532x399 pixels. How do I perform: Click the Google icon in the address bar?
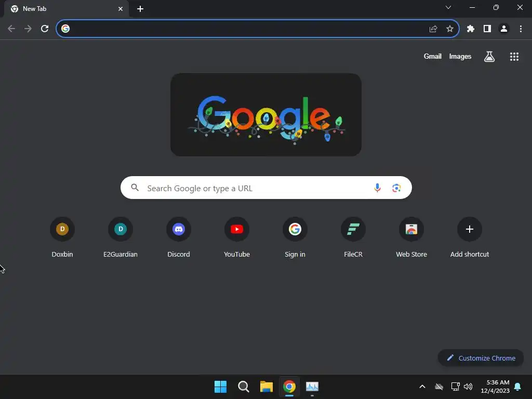(65, 29)
